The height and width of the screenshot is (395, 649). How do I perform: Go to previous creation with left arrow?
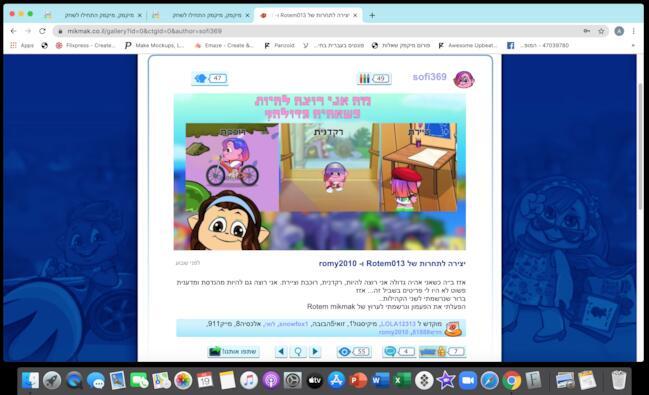[281, 352]
